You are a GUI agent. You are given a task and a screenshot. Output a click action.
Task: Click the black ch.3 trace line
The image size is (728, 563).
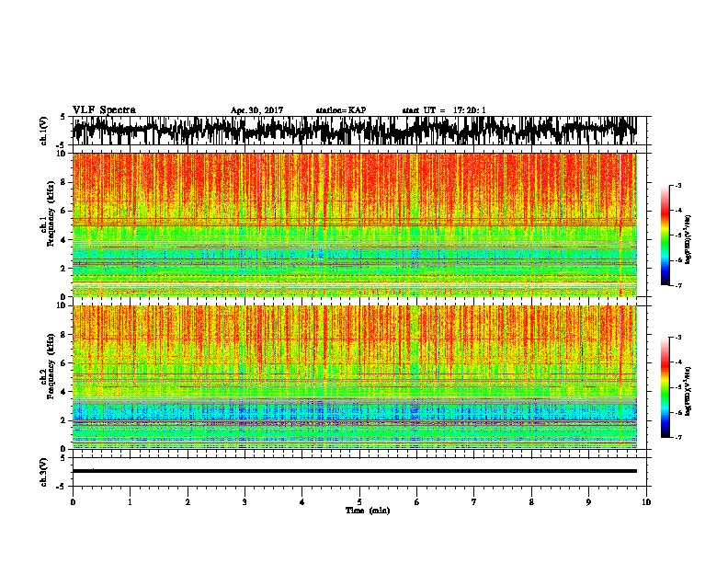(355, 471)
